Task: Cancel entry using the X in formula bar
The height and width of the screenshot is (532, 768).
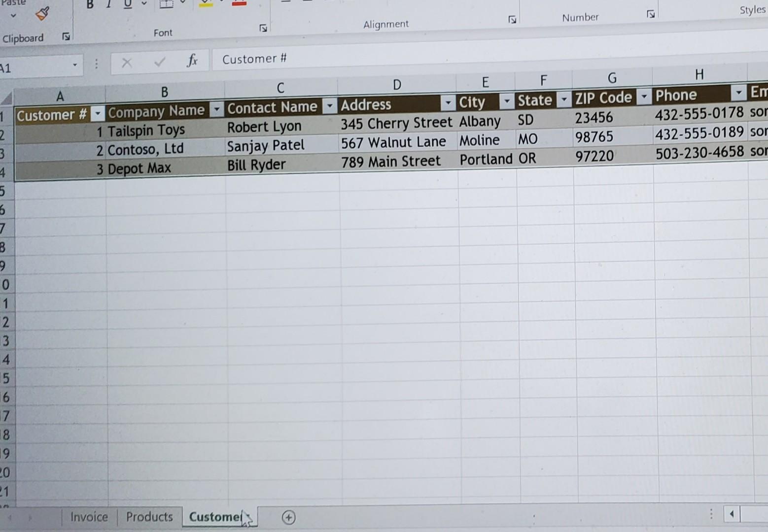Action: pos(127,62)
